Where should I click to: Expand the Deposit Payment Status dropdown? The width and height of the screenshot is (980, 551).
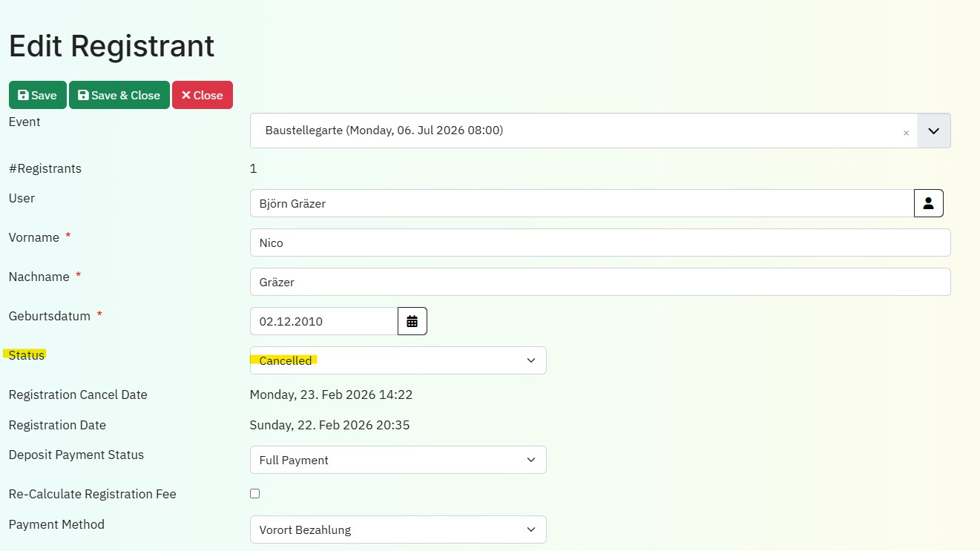point(398,460)
